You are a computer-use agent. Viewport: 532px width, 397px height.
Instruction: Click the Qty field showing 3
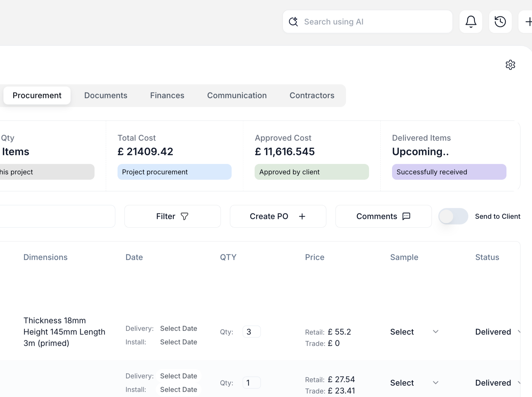(x=252, y=332)
